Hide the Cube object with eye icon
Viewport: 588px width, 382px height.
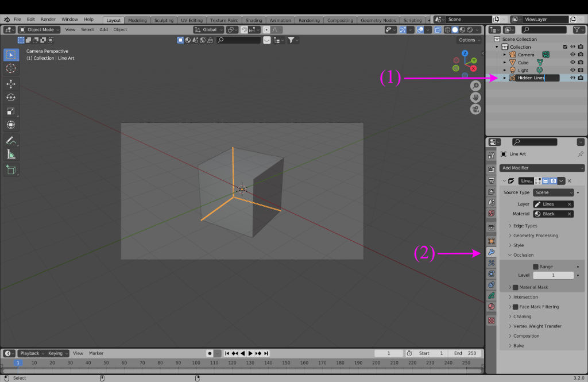pyautogui.click(x=572, y=62)
